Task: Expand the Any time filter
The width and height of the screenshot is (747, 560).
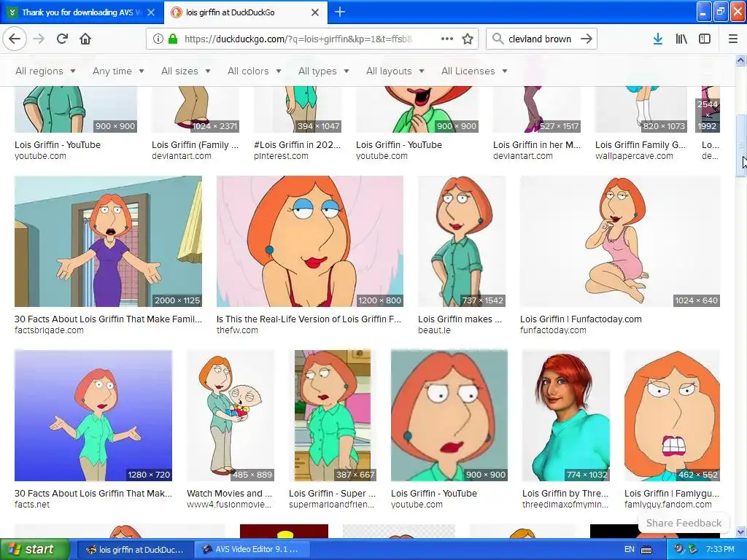Action: tap(118, 71)
